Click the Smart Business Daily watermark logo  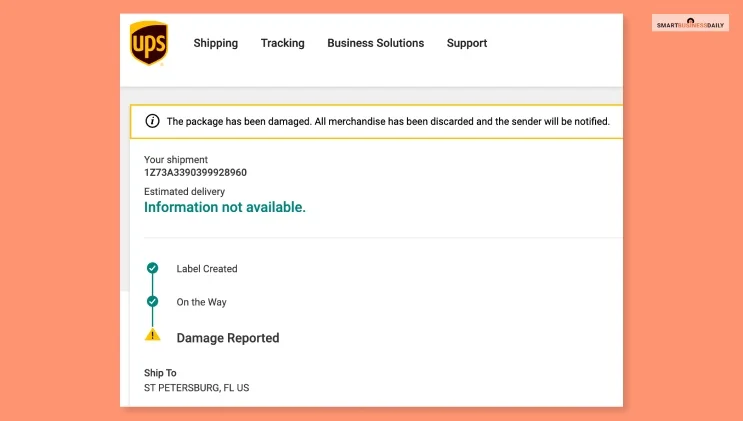[690, 23]
